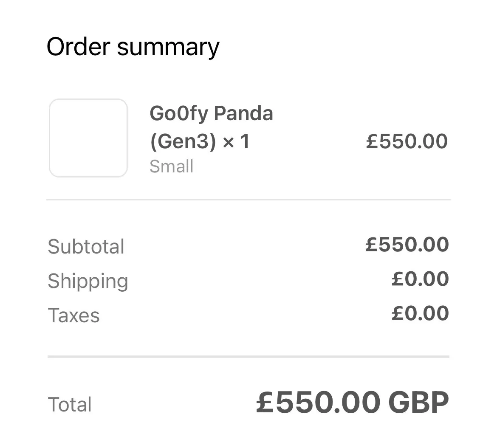Click the divider line below the product item
The height and width of the screenshot is (448, 497).
coord(248,200)
